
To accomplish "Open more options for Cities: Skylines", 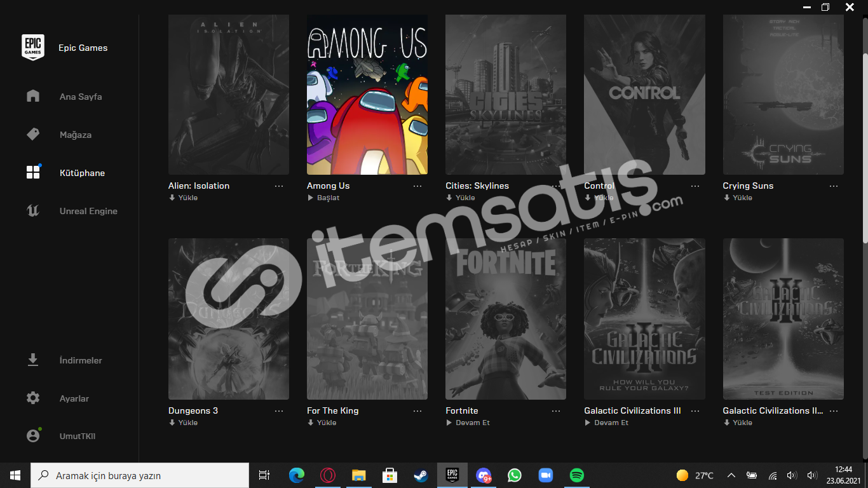I will 556,186.
